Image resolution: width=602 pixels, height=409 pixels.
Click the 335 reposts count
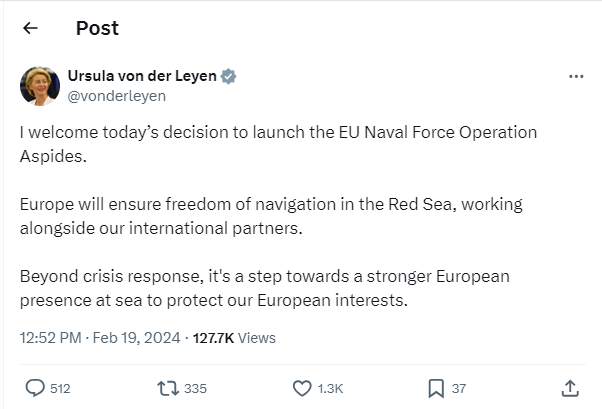[x=195, y=388]
